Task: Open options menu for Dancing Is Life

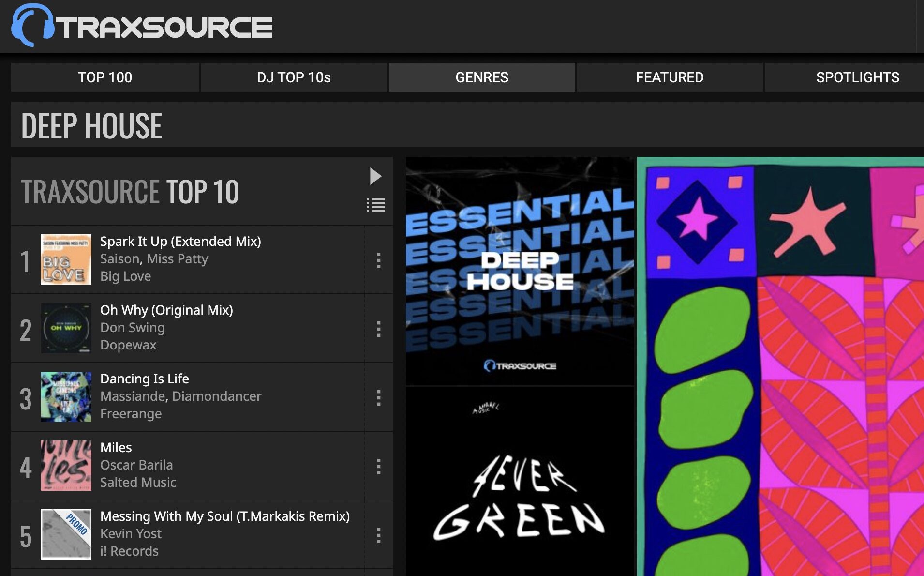Action: [x=379, y=397]
